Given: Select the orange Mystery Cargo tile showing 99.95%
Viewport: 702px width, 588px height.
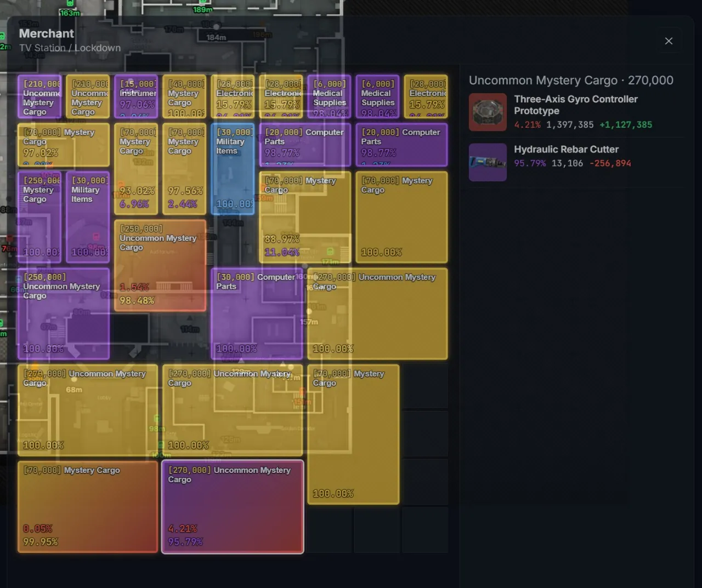Looking at the screenshot, I should (88, 506).
